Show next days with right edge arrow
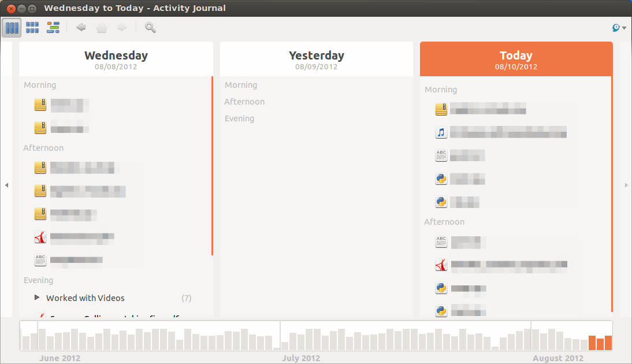 [x=626, y=185]
